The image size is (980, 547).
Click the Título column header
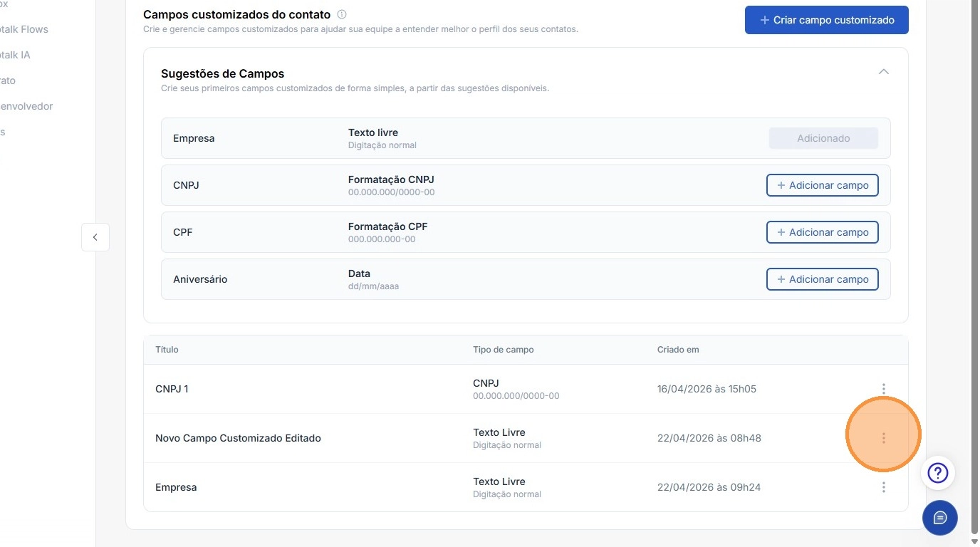pos(167,350)
